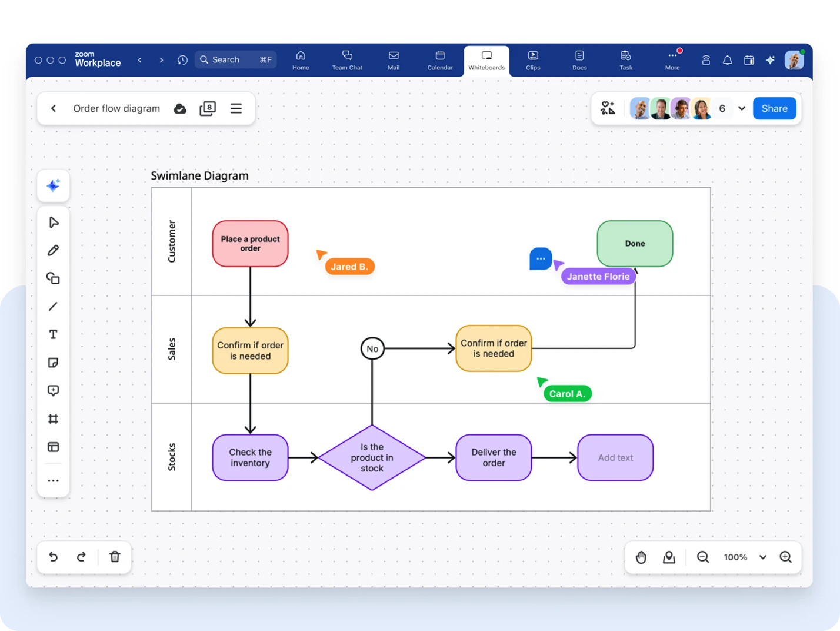This screenshot has height=631, width=840.
Task: Pick the Sticky note tool
Action: [53, 363]
